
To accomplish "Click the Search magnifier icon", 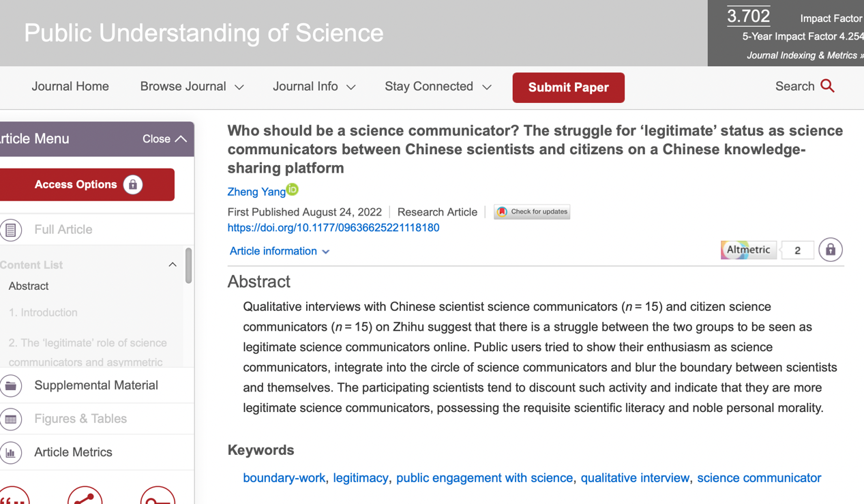I will [x=827, y=86].
